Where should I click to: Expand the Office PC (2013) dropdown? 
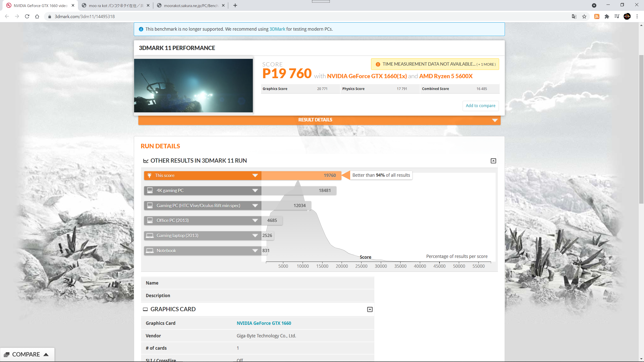click(255, 220)
